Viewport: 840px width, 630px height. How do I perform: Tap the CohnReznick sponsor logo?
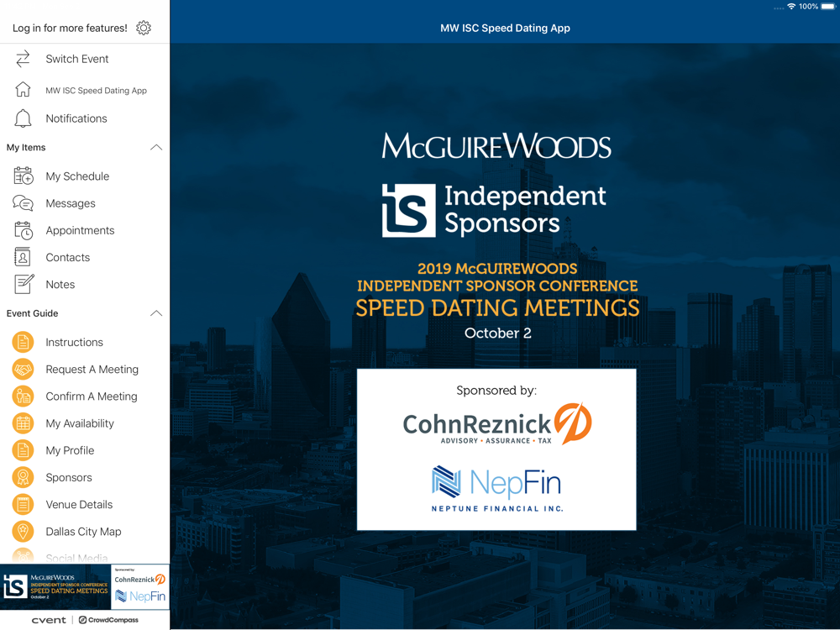click(497, 423)
